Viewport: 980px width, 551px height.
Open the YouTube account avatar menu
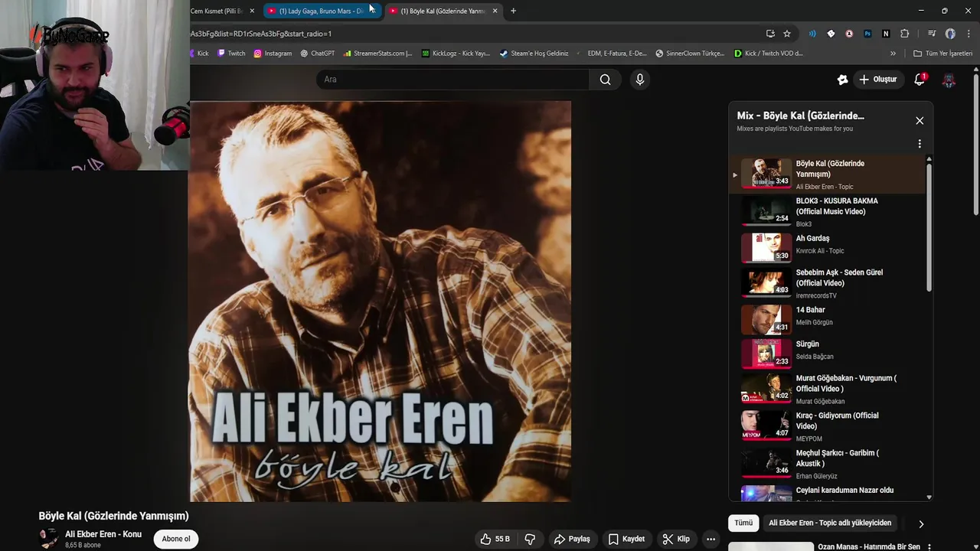point(949,80)
